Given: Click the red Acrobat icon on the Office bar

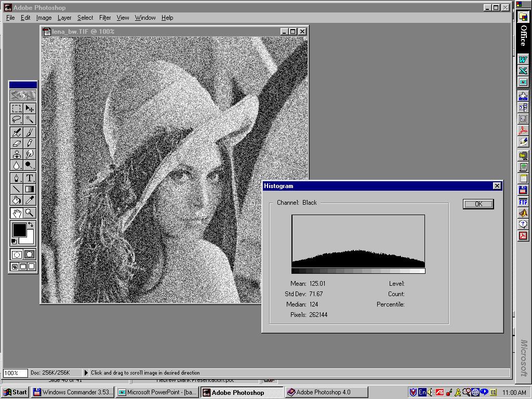Looking at the screenshot, I should pyautogui.click(x=523, y=130).
